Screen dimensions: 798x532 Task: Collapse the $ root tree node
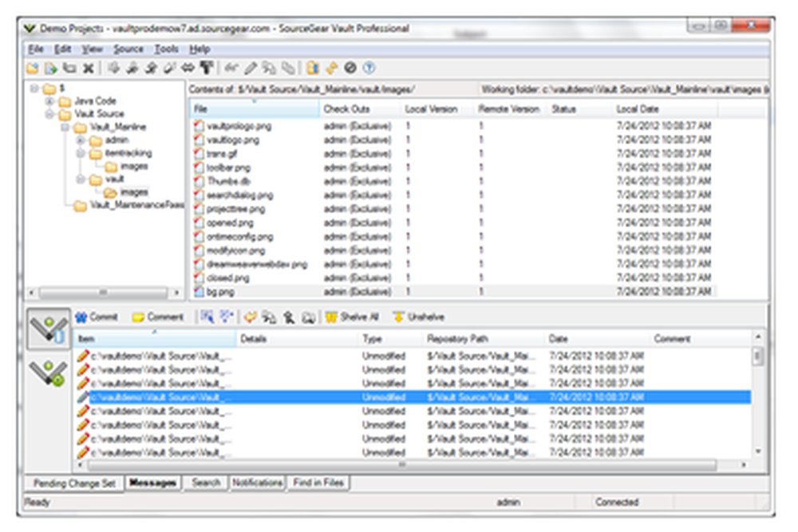pyautogui.click(x=34, y=89)
